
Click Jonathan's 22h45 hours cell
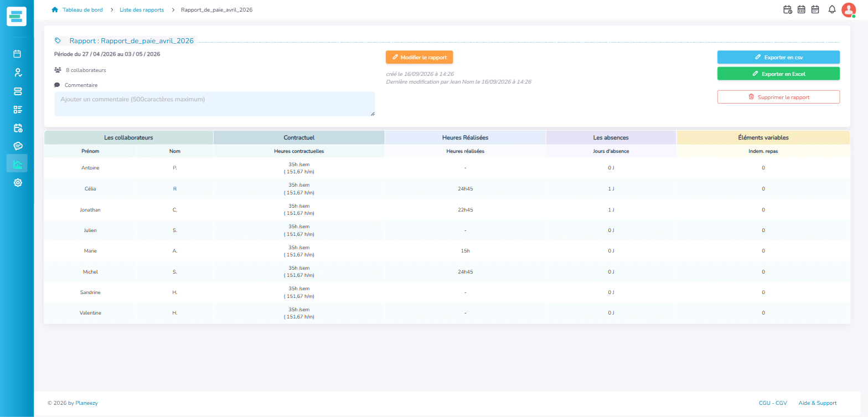click(465, 210)
